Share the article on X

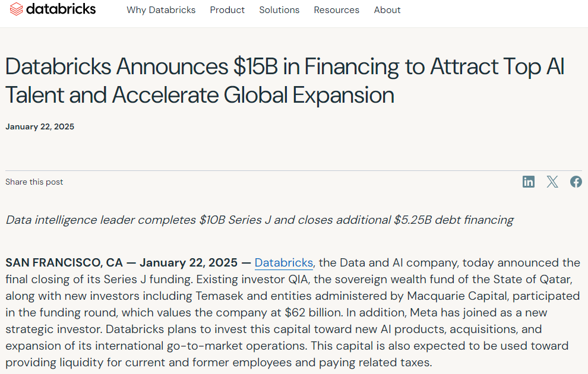[x=552, y=182]
